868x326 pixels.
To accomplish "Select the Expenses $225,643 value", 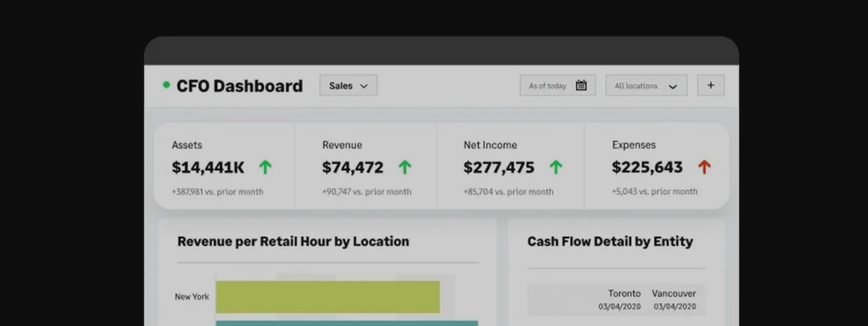I will 647,167.
